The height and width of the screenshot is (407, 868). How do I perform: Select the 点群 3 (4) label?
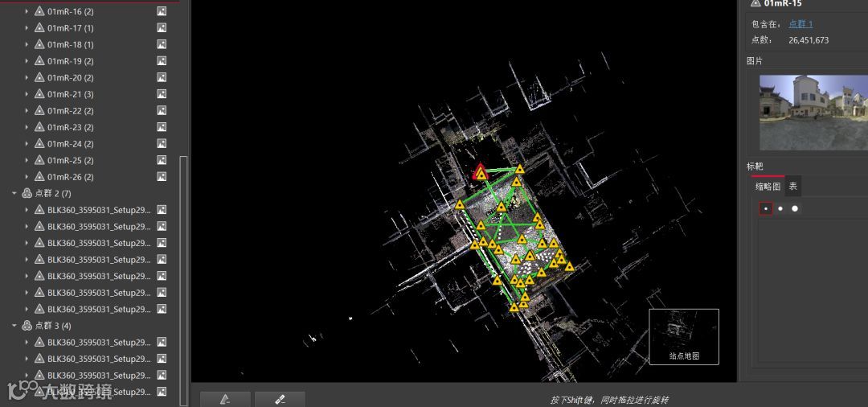coord(53,326)
